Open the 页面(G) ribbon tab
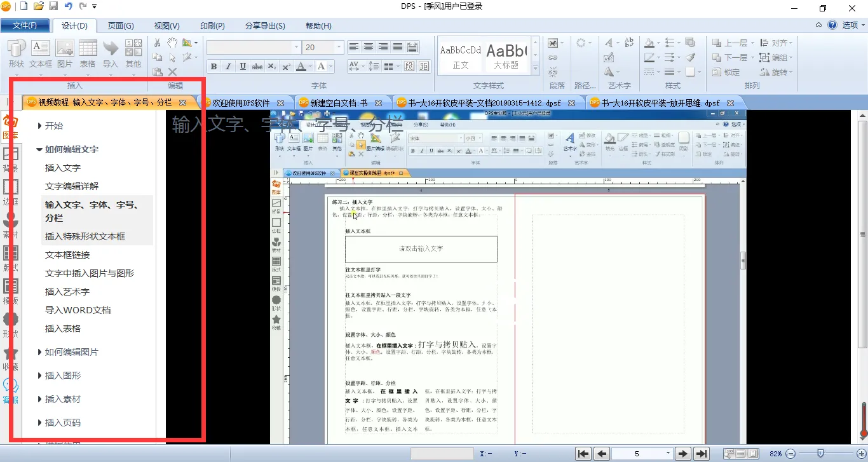Viewport: 868px width, 462px height. click(120, 25)
